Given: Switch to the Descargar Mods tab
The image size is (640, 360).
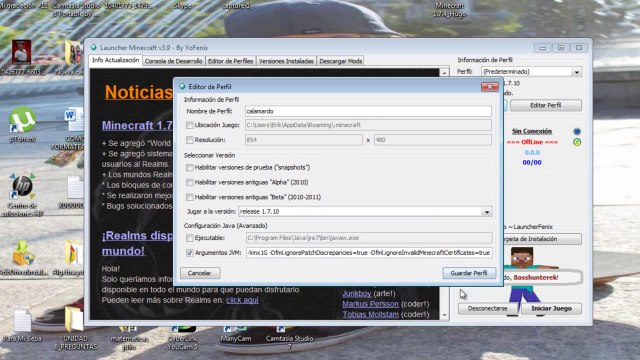Looking at the screenshot, I should pyautogui.click(x=340, y=61).
